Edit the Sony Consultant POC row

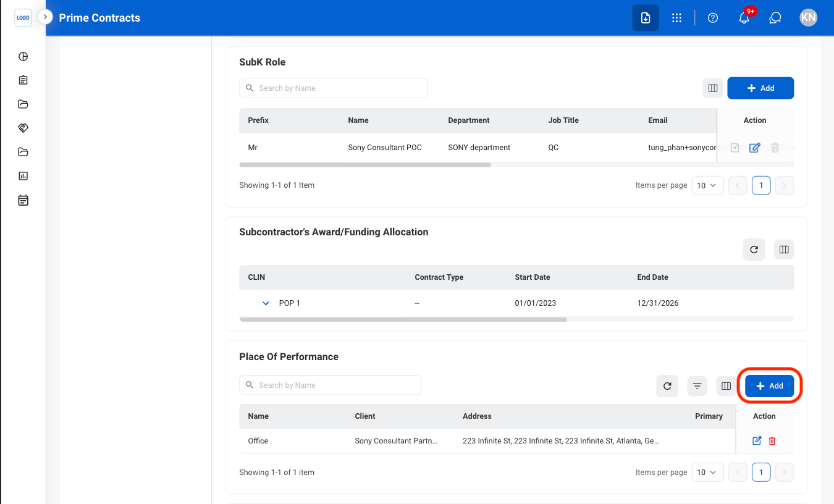coord(754,148)
